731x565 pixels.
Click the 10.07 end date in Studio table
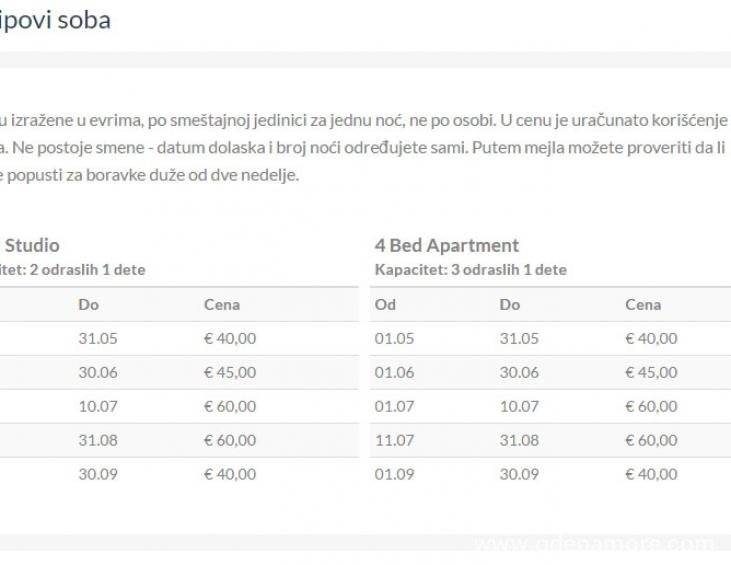98,407
